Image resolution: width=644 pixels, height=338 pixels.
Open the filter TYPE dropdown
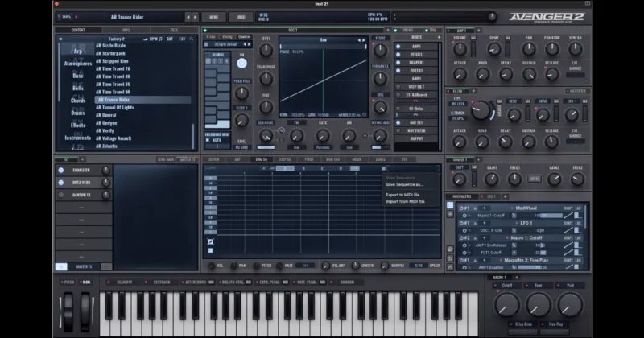click(457, 105)
